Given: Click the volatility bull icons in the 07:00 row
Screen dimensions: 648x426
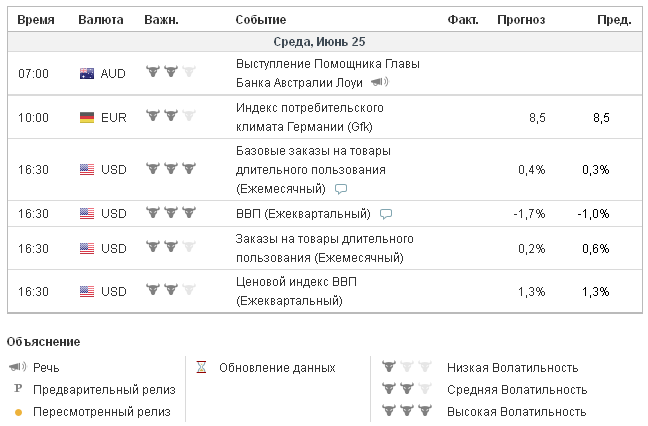Looking at the screenshot, I should [x=169, y=72].
